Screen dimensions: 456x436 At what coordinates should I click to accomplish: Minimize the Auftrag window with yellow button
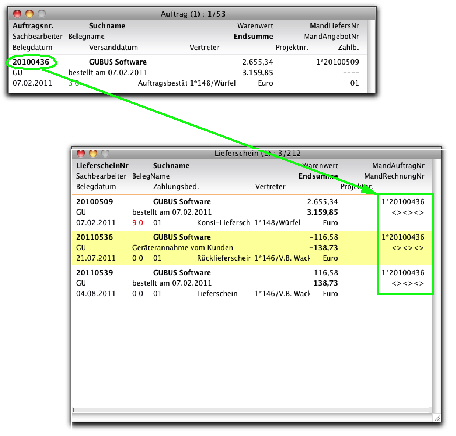pyautogui.click(x=30, y=14)
